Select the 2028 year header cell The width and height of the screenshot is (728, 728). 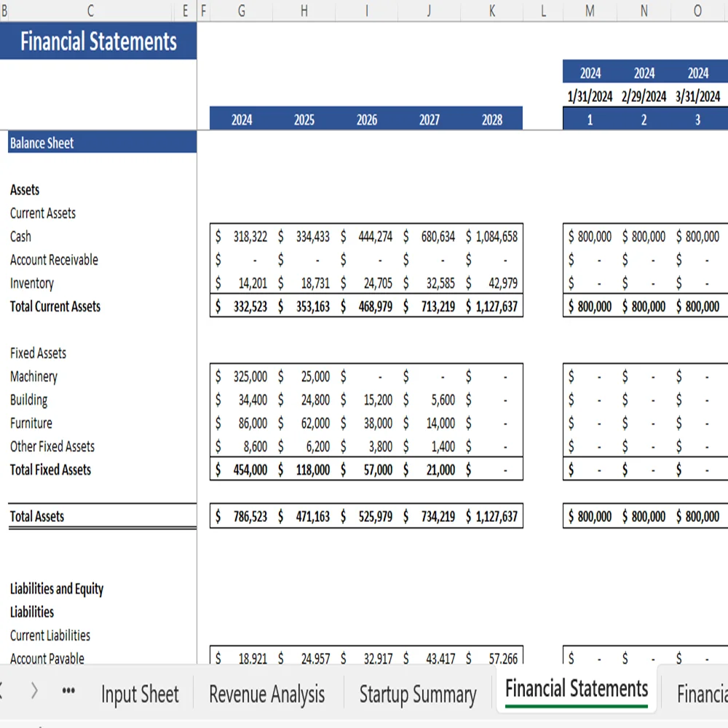click(492, 120)
